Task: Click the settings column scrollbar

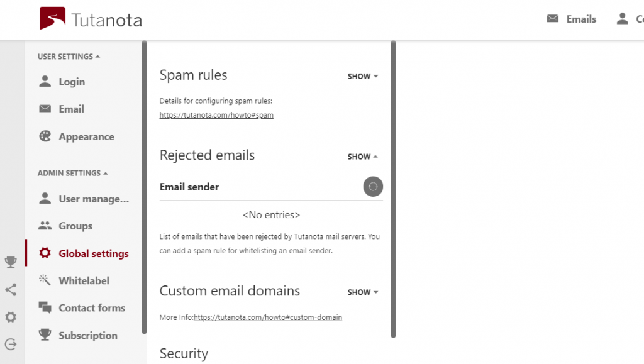Action: tap(393, 189)
